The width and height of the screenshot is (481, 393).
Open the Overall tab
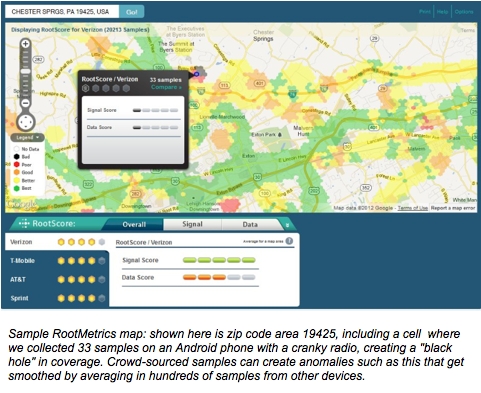[x=134, y=224]
